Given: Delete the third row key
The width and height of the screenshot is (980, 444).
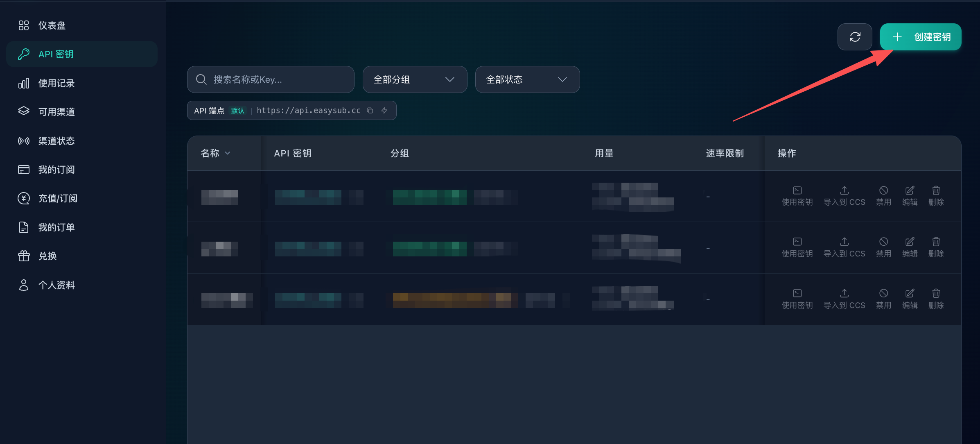Looking at the screenshot, I should coord(936,299).
